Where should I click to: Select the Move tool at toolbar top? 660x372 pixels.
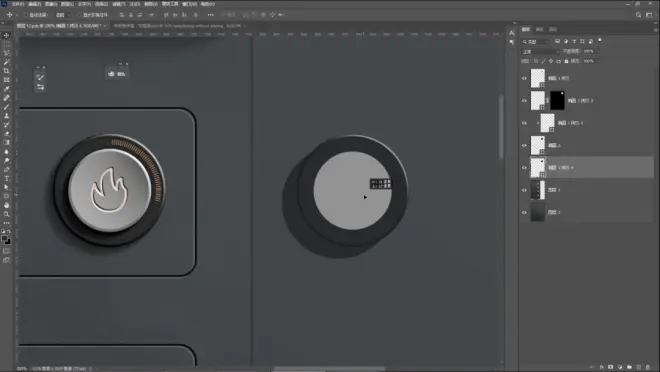click(x=6, y=35)
